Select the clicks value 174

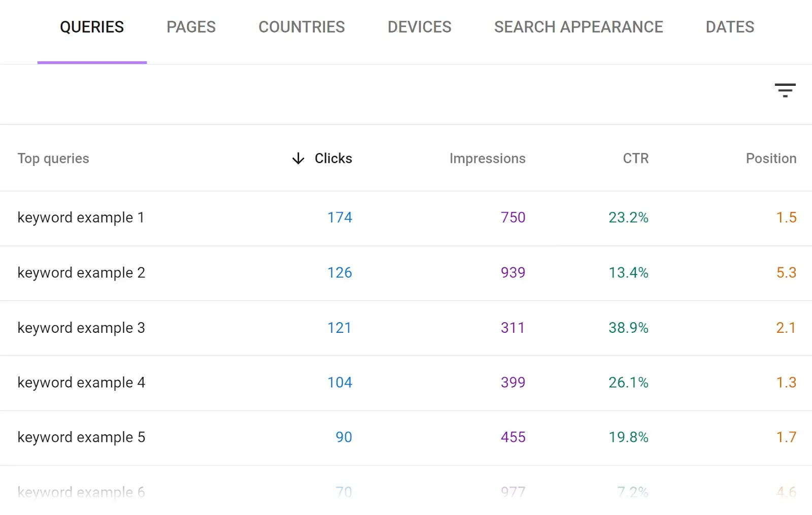click(x=339, y=218)
